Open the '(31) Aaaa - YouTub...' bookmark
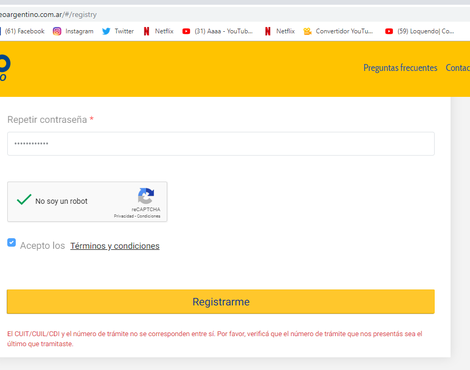 coord(218,31)
